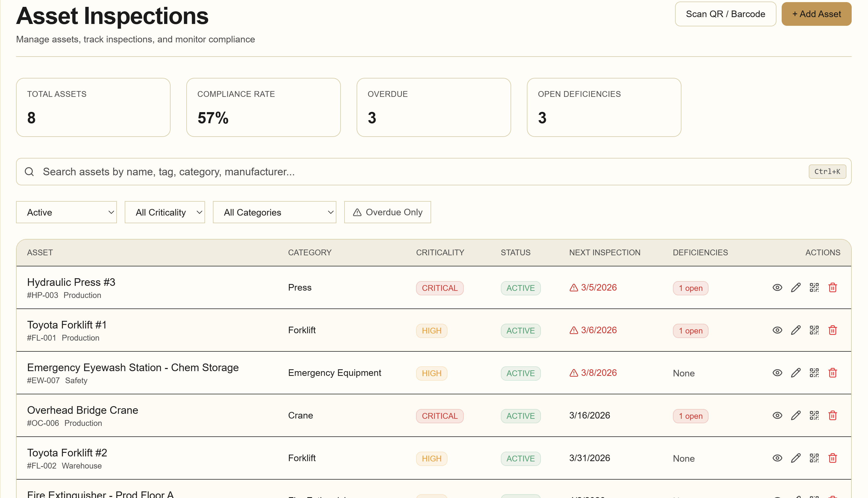This screenshot has width=868, height=498.
Task: Click the 1 open badge for Hydraulic Press
Action: (x=690, y=288)
